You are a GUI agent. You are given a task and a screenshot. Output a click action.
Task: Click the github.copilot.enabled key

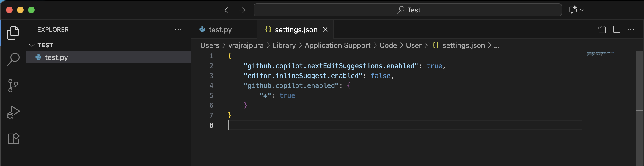click(291, 86)
